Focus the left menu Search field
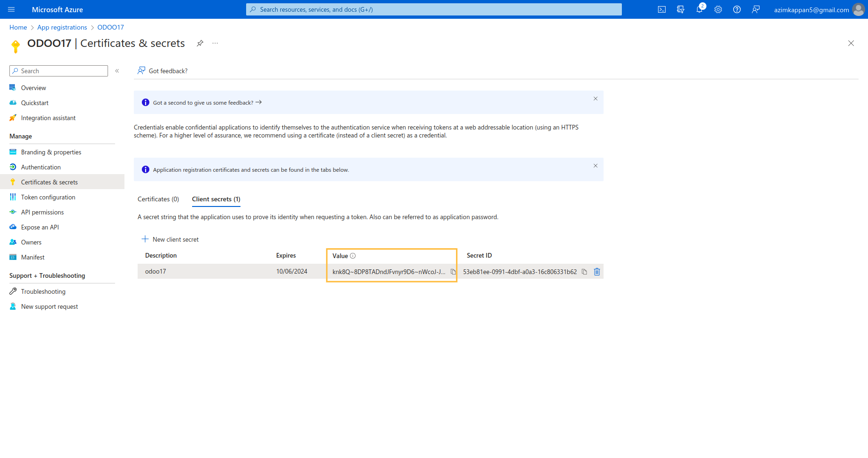This screenshot has height=458, width=868. [59, 71]
